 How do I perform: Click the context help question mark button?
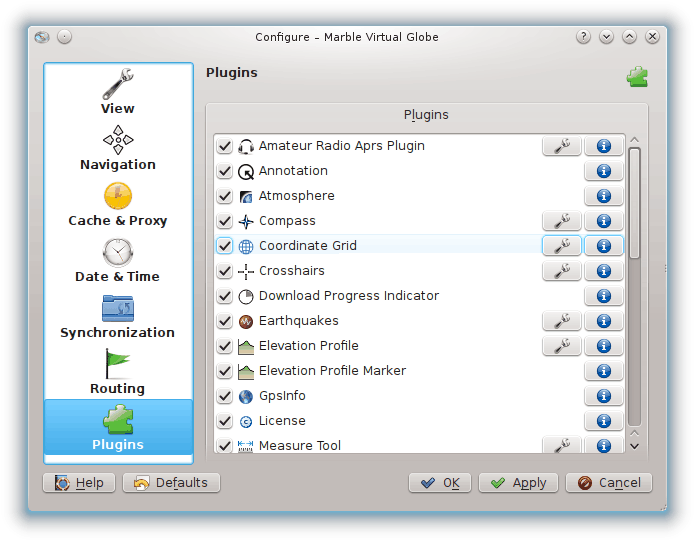tap(583, 37)
